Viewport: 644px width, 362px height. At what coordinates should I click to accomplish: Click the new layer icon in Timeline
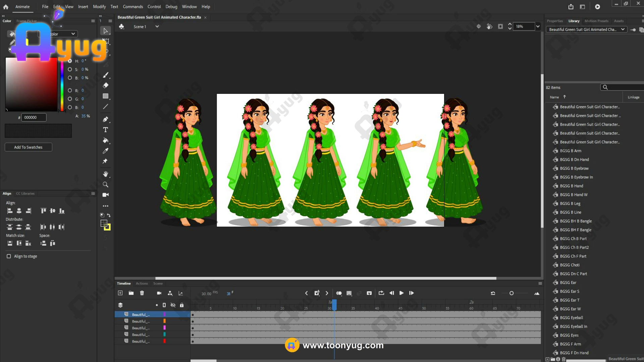click(x=120, y=293)
